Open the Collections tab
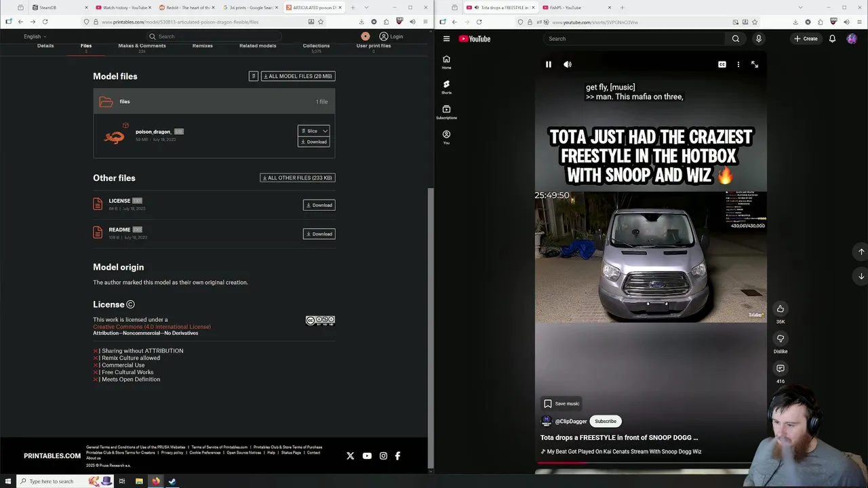Screen dimensions: 868x488 coord(316,47)
